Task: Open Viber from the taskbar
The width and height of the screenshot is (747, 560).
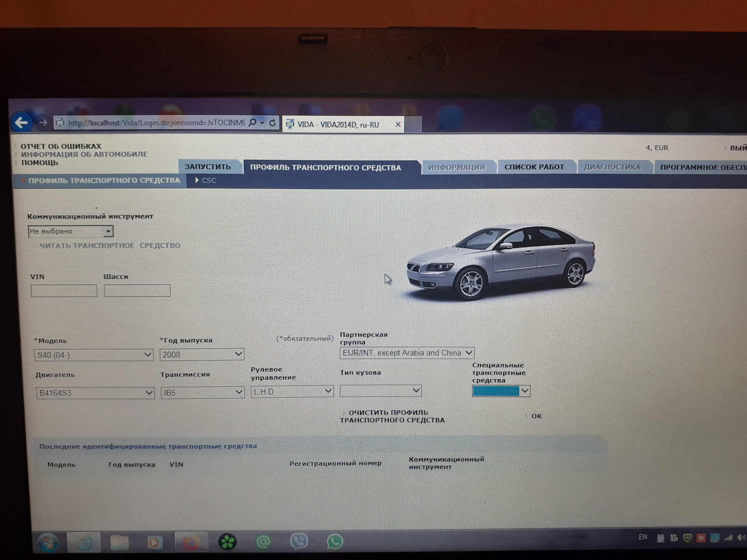Action: coord(299,541)
